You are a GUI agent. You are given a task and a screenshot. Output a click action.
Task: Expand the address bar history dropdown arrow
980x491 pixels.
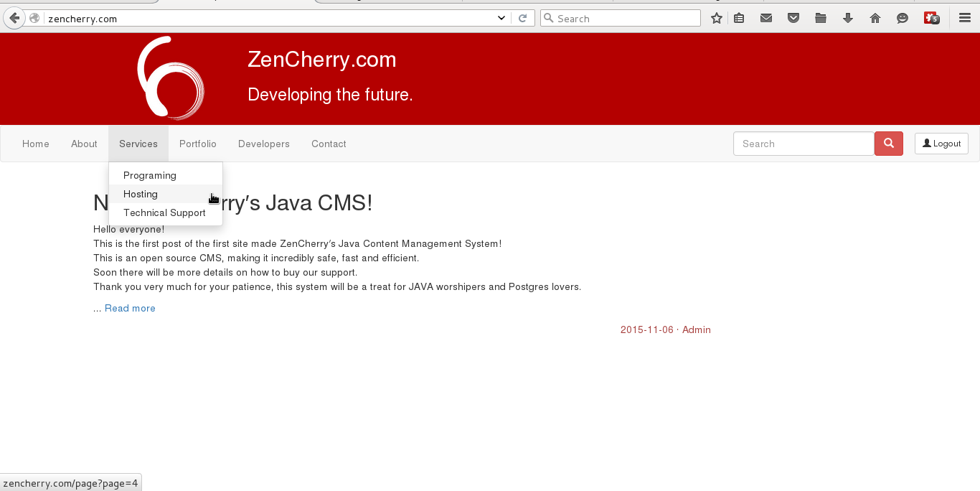point(501,18)
